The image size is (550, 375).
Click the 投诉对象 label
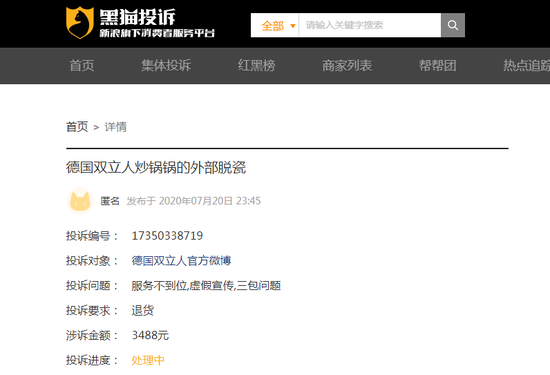pos(92,261)
